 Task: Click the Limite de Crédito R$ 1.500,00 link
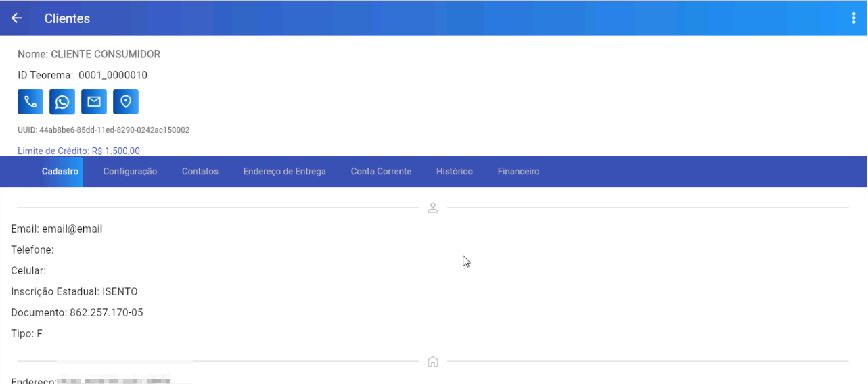pyautogui.click(x=79, y=151)
